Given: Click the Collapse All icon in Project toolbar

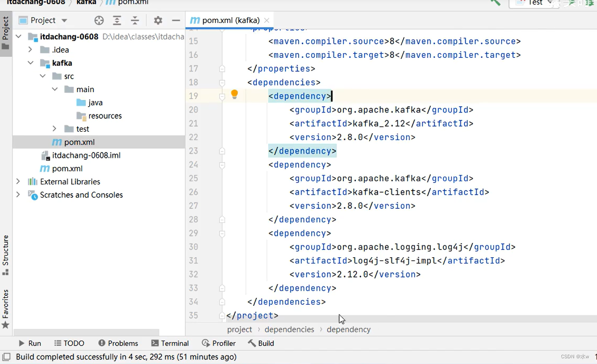Looking at the screenshot, I should (x=135, y=20).
